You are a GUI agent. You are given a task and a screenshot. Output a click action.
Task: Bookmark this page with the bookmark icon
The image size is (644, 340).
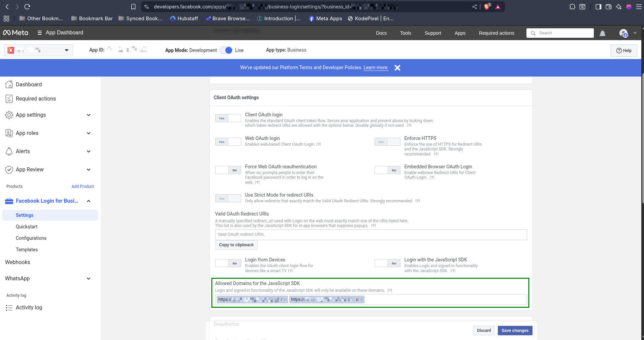[x=133, y=7]
